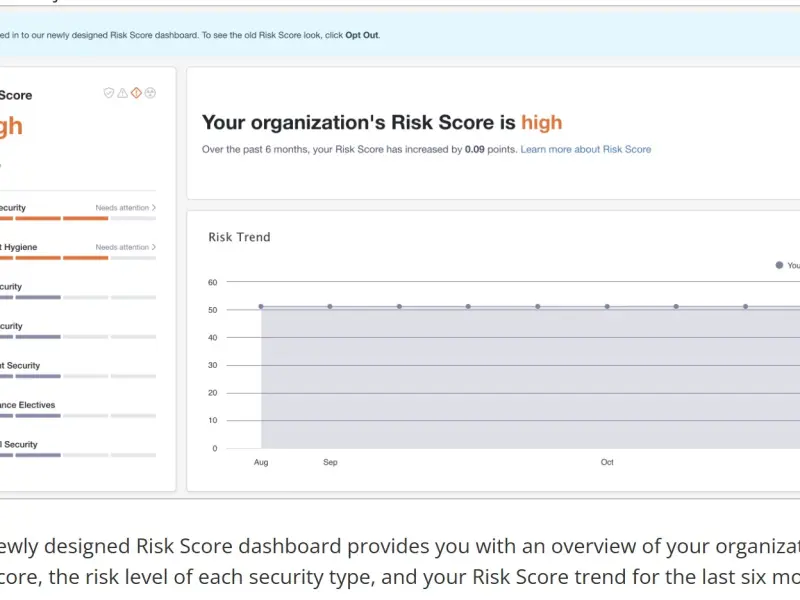Select the Electives security type row
800x600 pixels.
28,405
